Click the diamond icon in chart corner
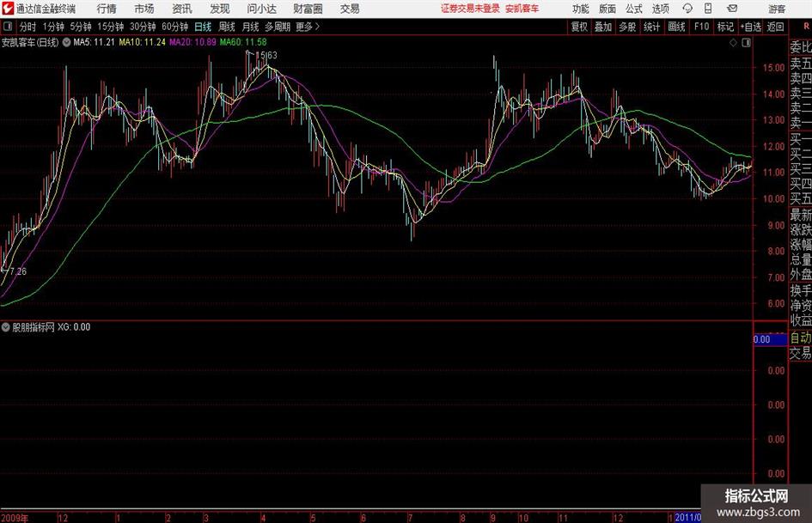 point(733,43)
